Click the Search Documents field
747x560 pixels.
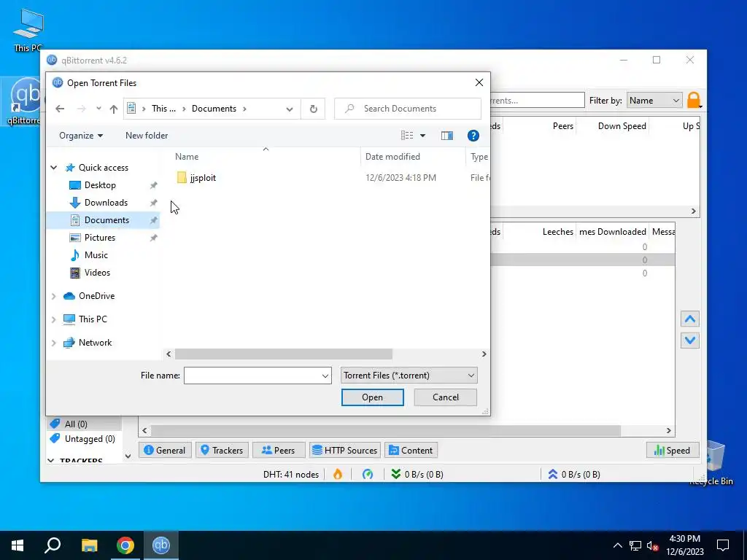408,109
